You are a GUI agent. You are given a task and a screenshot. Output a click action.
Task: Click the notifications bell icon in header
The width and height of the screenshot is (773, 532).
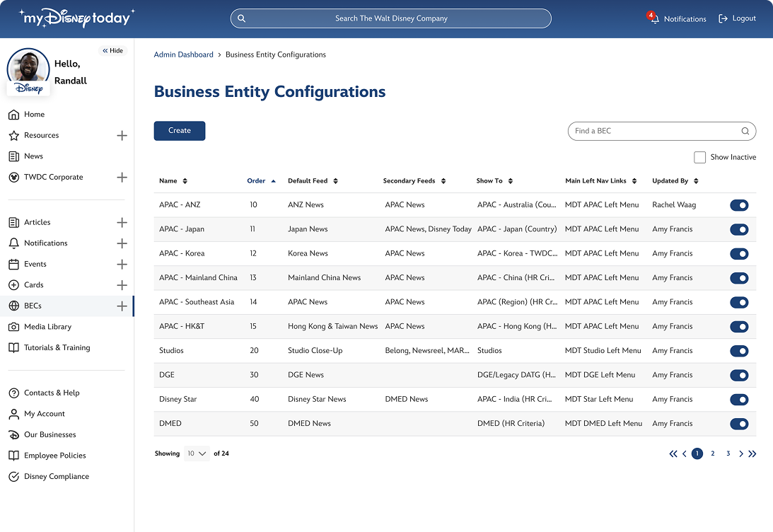[x=654, y=19]
